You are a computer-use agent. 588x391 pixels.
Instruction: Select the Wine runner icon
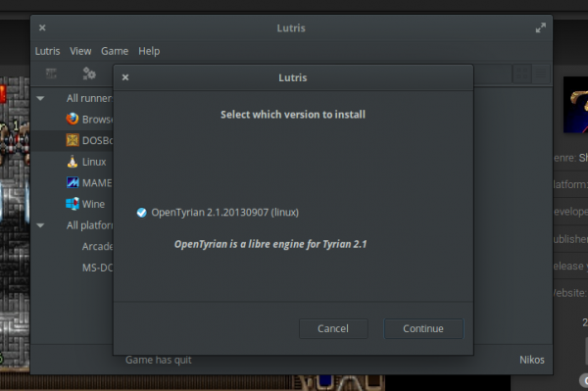click(72, 204)
